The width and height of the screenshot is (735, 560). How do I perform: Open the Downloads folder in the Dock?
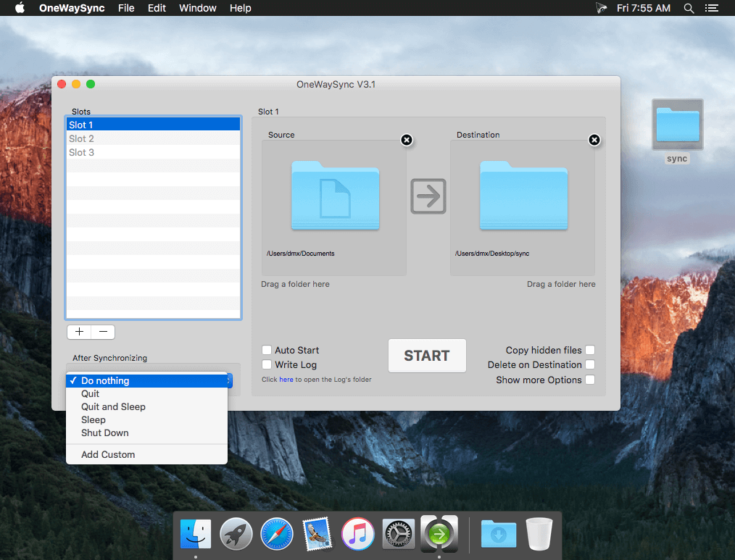pos(498,534)
